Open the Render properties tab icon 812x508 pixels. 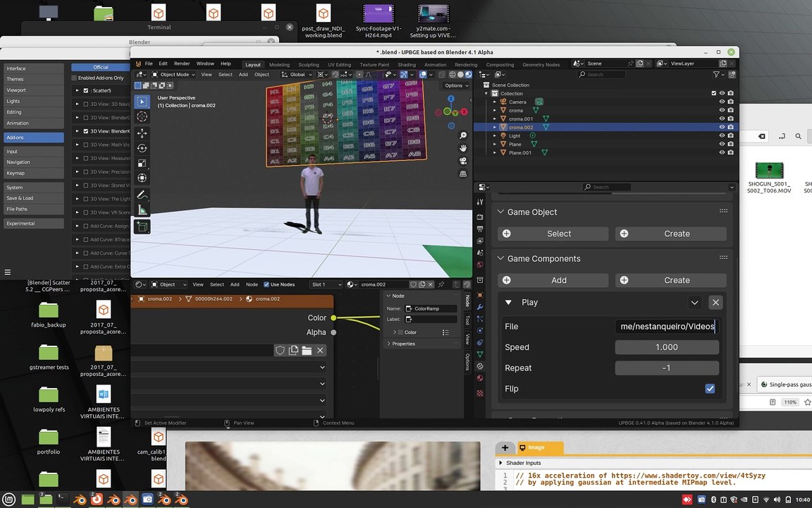[480, 217]
